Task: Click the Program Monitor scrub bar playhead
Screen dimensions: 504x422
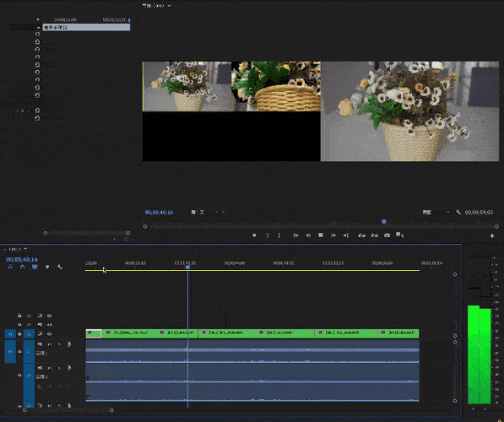Action: click(383, 222)
